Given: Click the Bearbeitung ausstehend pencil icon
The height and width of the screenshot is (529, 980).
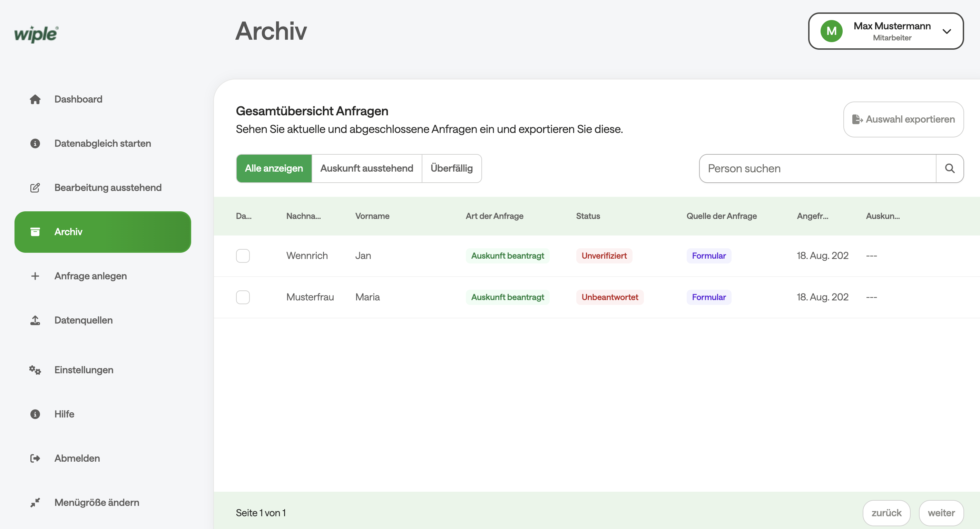Looking at the screenshot, I should [35, 187].
